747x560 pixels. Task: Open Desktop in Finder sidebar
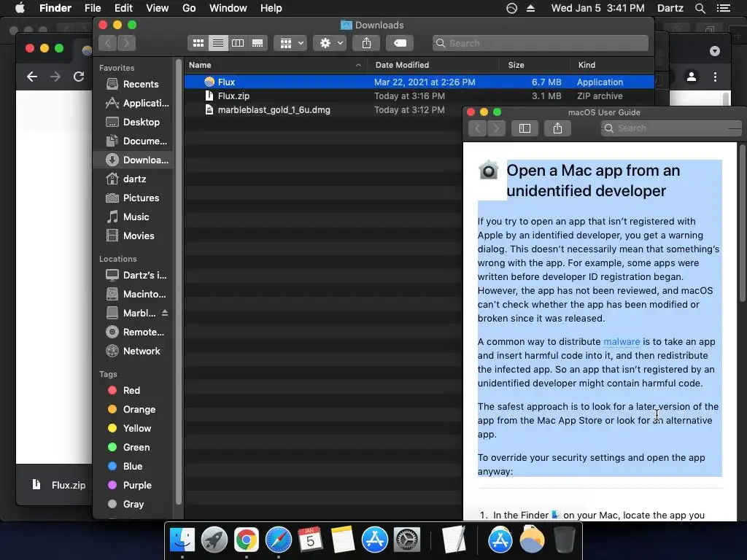pyautogui.click(x=133, y=122)
